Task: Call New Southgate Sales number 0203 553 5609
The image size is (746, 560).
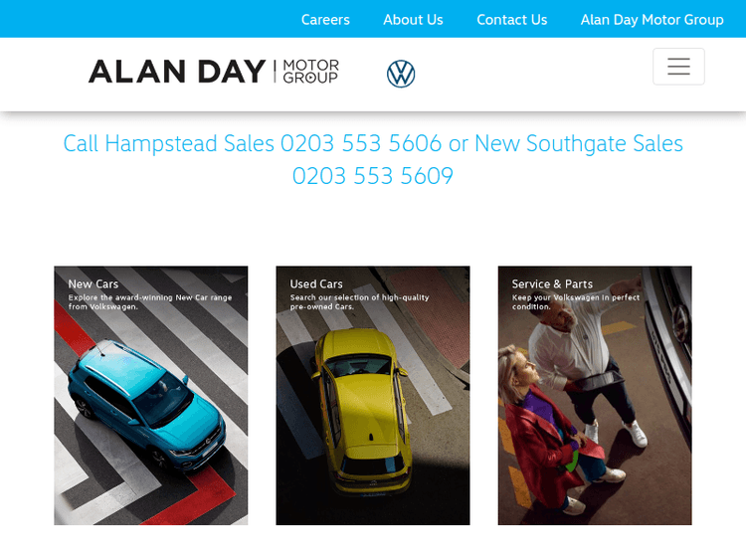Action: point(373,176)
